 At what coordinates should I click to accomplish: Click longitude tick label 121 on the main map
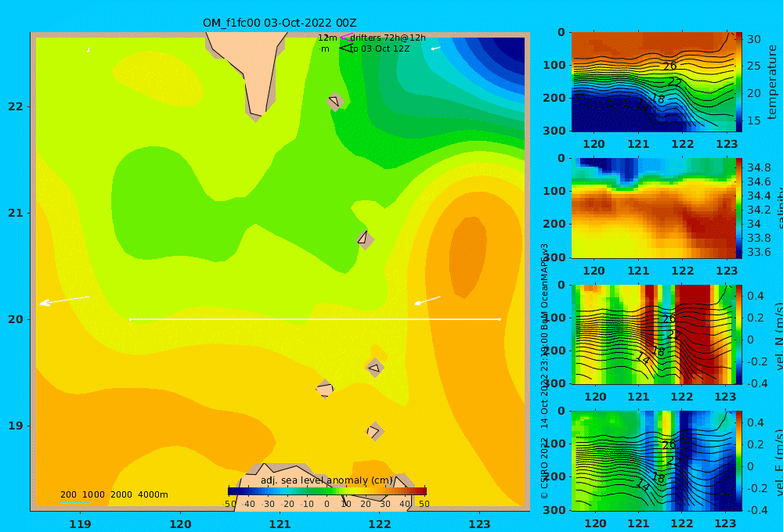(x=280, y=524)
